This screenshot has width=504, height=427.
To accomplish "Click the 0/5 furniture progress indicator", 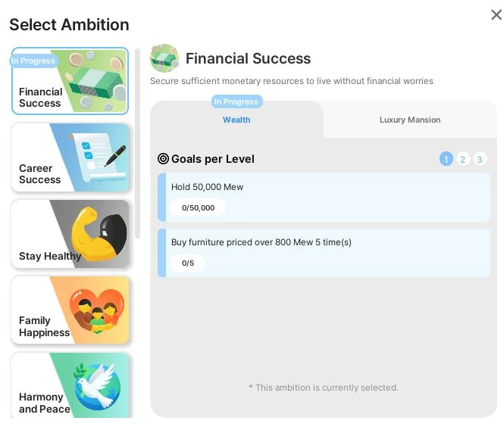I will (188, 263).
